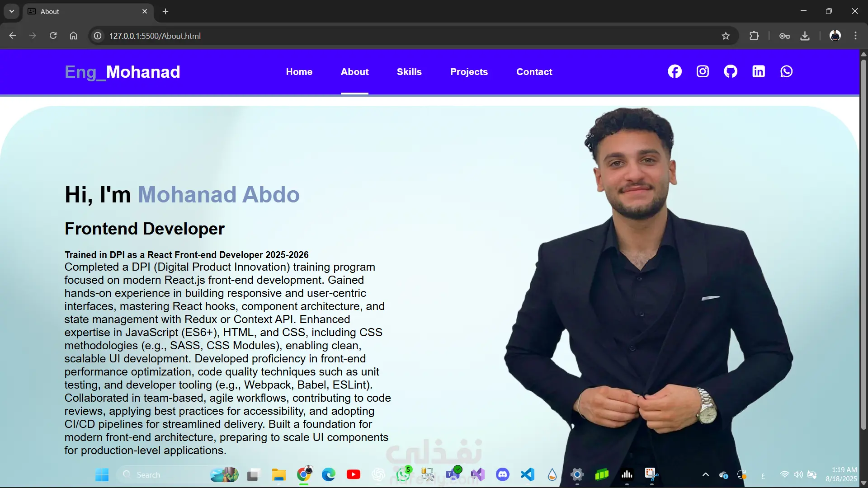Expand the tab search dropdown arrow

coord(12,11)
